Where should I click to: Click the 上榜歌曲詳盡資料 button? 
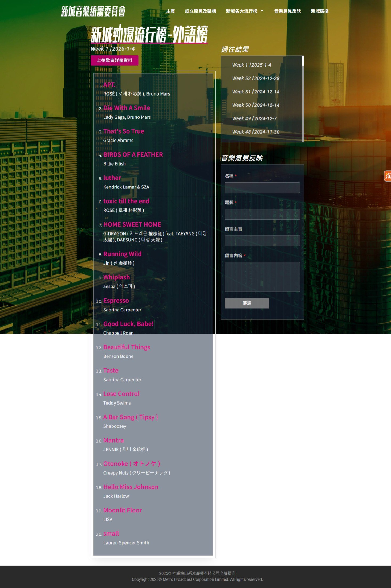click(x=115, y=60)
